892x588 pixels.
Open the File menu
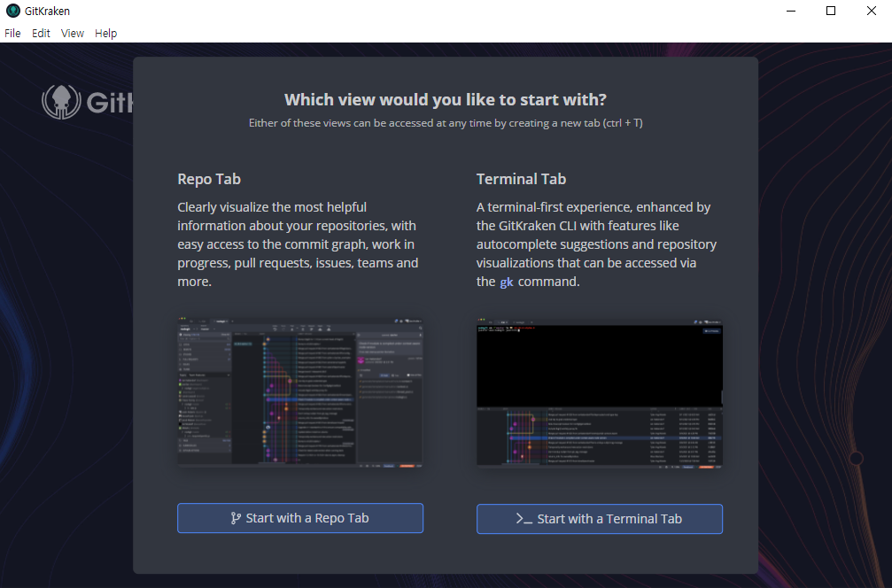12,34
